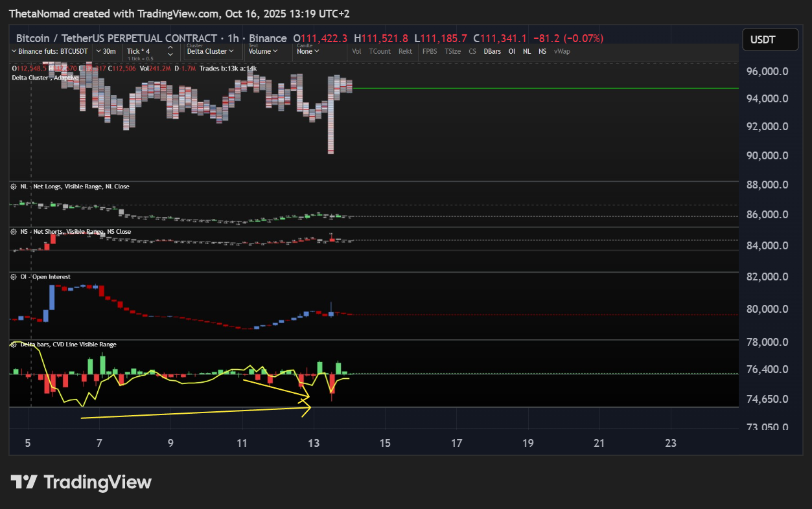Toggle the CS indicator
Viewport: 812px width, 509px height.
472,51
